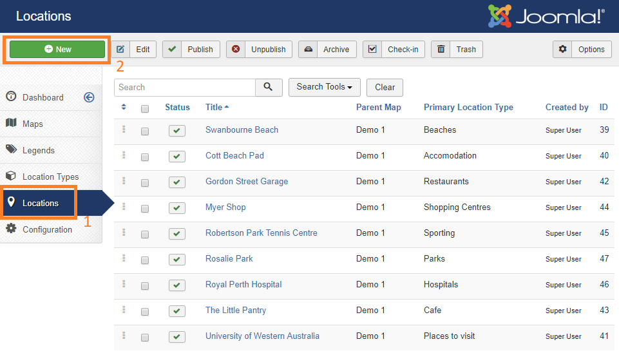The image size is (619, 364).
Task: Click the Archive drawer icon
Action: pyautogui.click(x=309, y=50)
